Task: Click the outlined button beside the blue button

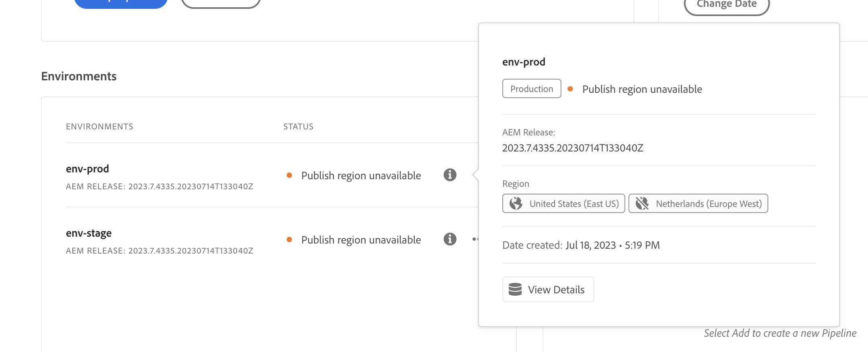Action: pos(221,2)
